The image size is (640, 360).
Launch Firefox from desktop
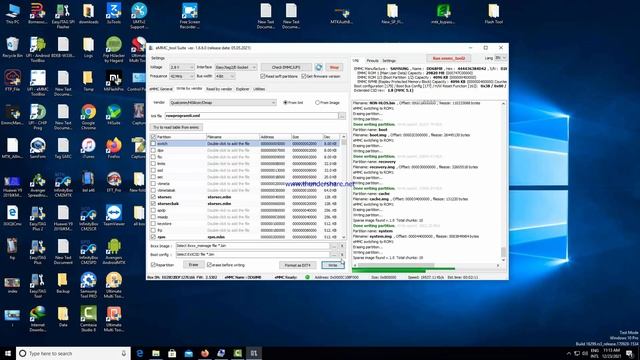(113, 148)
